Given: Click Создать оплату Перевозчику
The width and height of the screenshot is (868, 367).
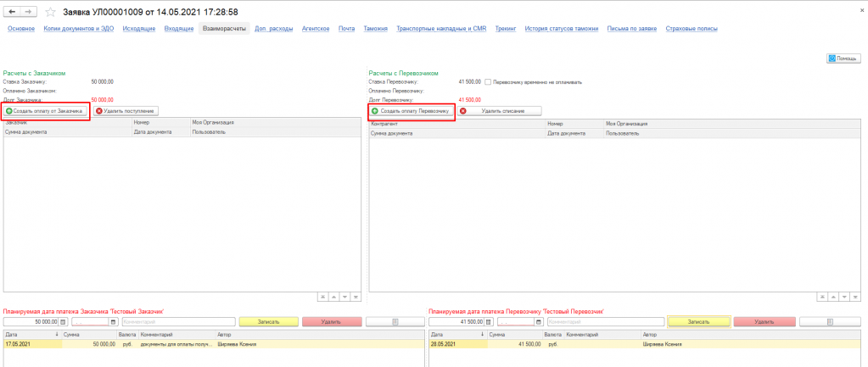Looking at the screenshot, I should point(412,111).
